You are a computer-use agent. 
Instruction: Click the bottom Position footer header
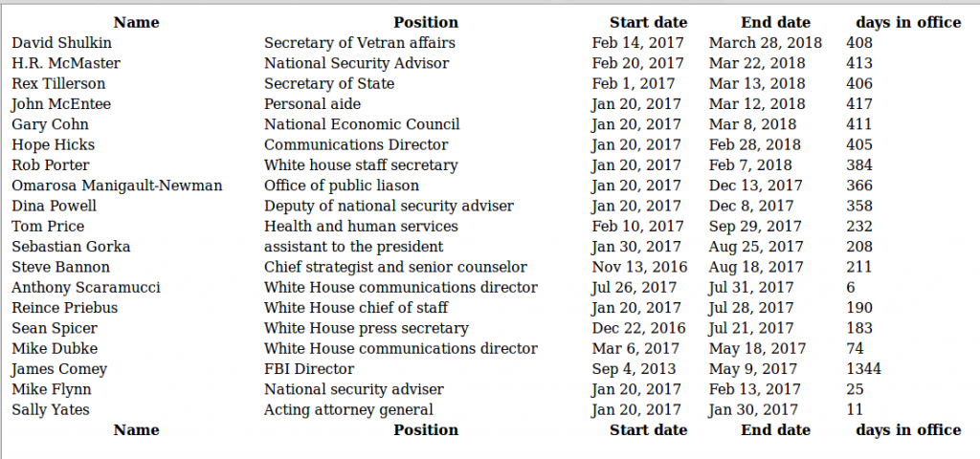[x=426, y=429]
